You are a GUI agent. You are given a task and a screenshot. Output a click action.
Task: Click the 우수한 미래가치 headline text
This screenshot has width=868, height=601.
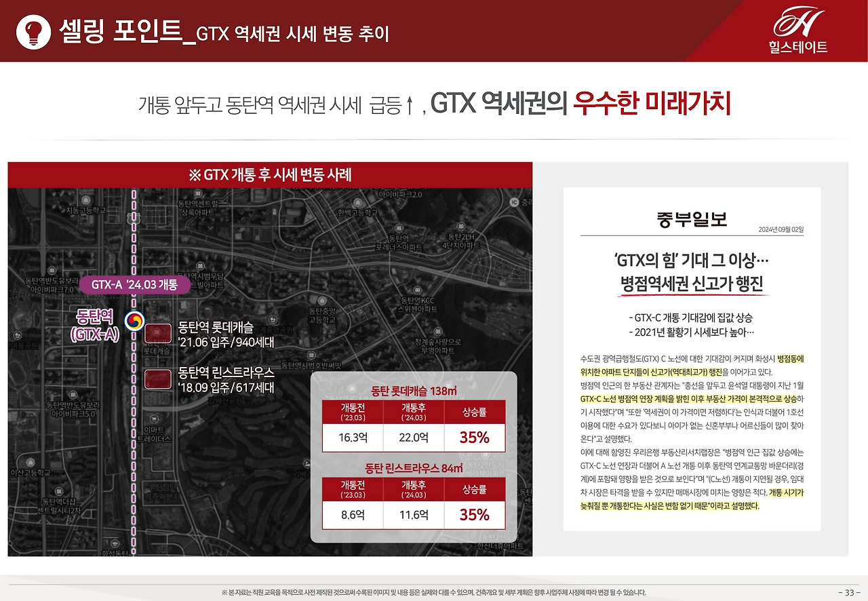(652, 104)
